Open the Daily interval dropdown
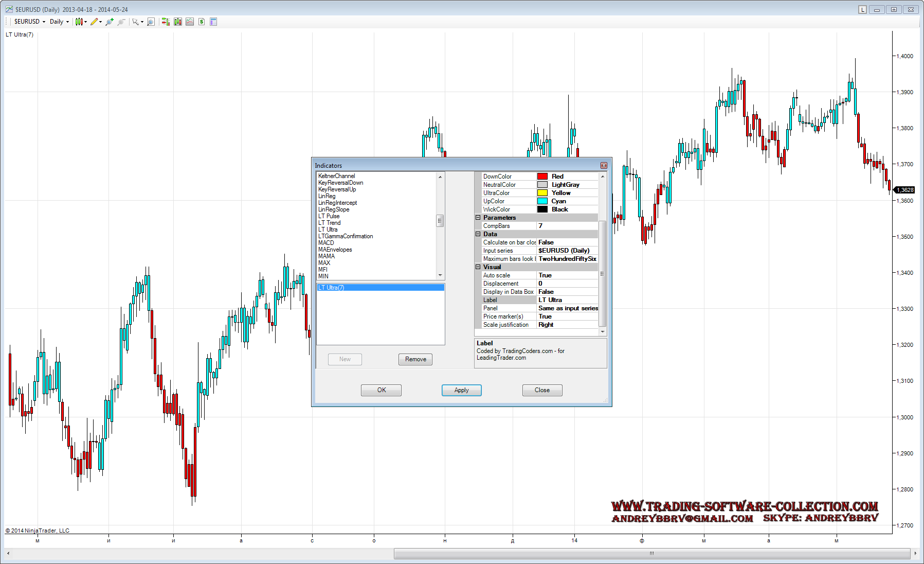 [59, 22]
